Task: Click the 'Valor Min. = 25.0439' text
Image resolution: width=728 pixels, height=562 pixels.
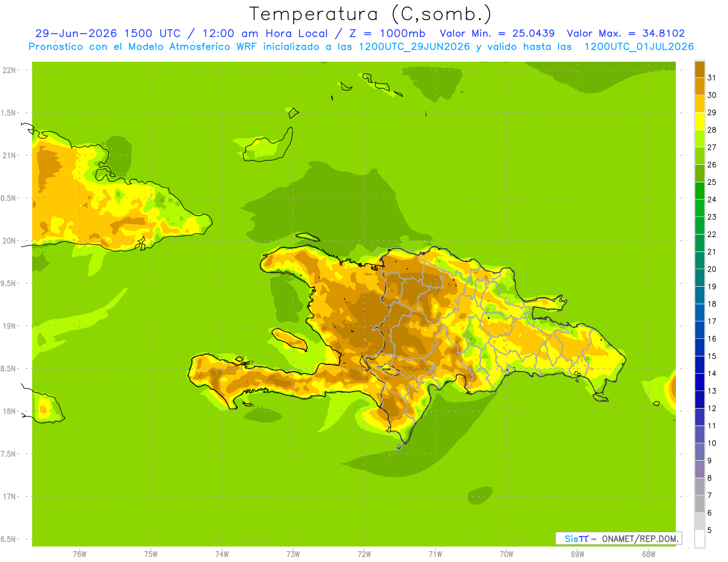Action: click(x=497, y=33)
